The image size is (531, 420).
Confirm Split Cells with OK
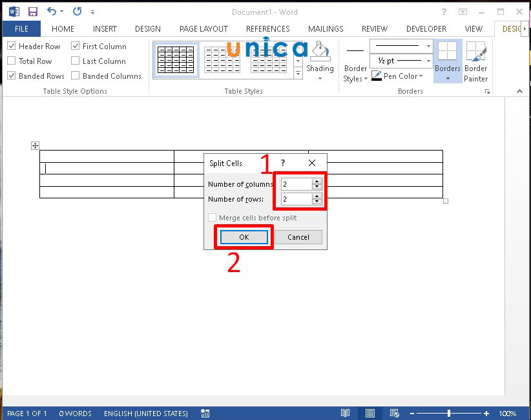tap(244, 237)
